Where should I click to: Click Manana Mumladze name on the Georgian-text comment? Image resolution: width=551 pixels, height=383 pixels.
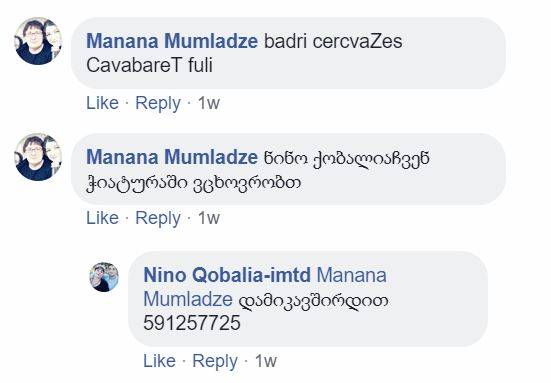[172, 157]
